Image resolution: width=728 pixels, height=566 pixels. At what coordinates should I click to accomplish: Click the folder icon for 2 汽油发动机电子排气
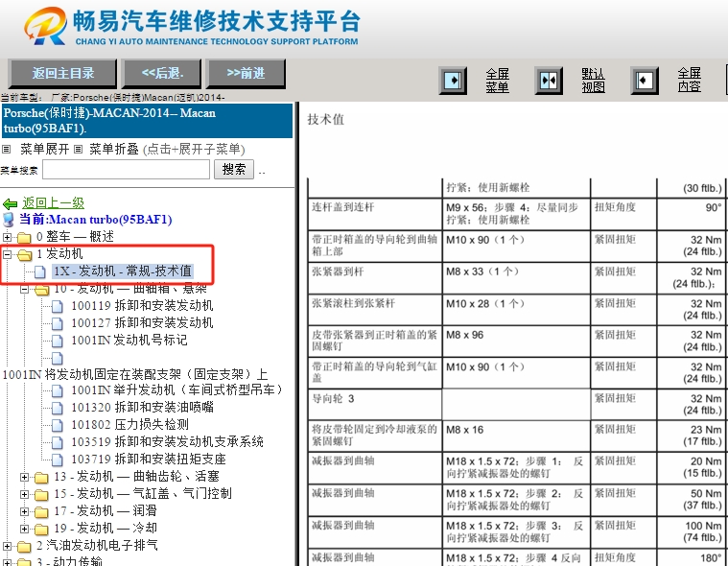point(24,547)
